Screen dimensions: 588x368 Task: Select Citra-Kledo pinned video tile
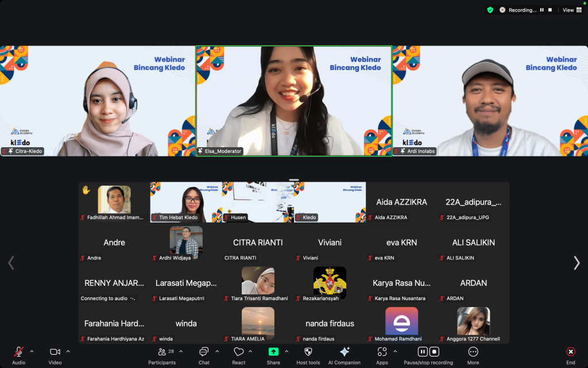click(x=98, y=101)
